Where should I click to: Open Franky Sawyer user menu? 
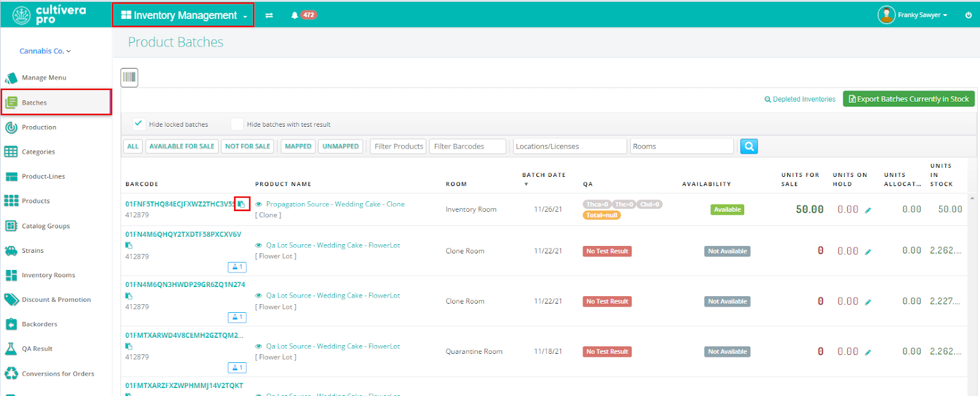pos(913,15)
